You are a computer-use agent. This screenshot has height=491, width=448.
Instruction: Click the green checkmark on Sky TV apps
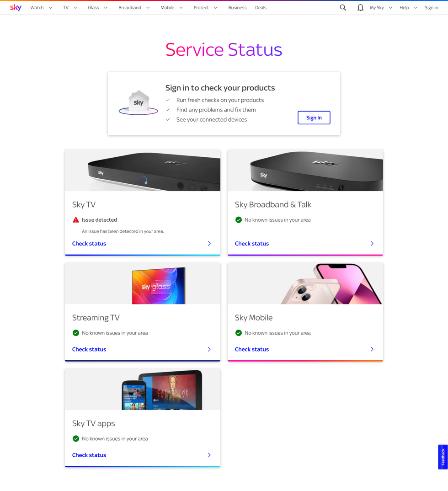[x=76, y=438]
